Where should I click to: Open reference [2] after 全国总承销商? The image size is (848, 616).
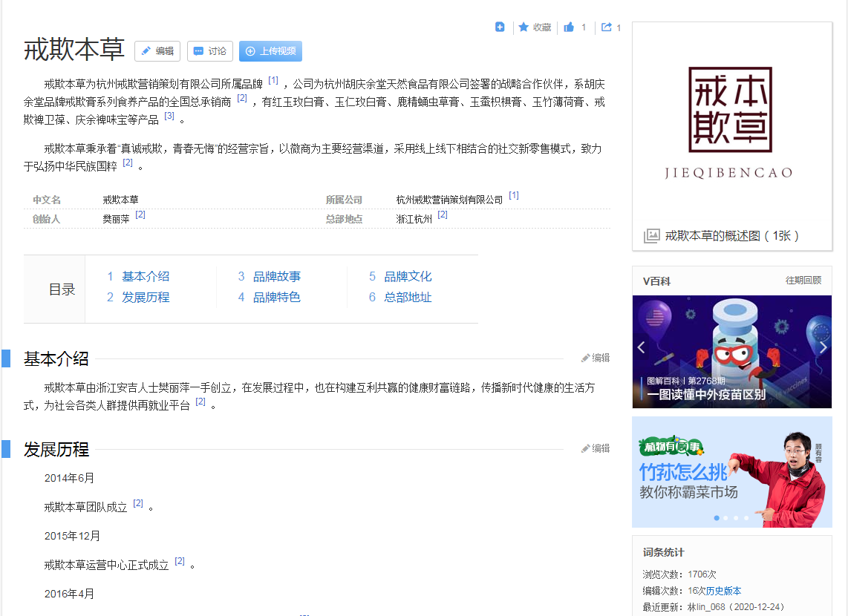(242, 98)
